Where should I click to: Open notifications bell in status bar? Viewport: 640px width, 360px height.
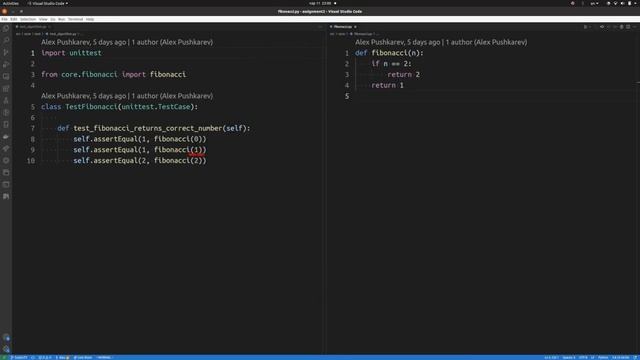coord(635,357)
